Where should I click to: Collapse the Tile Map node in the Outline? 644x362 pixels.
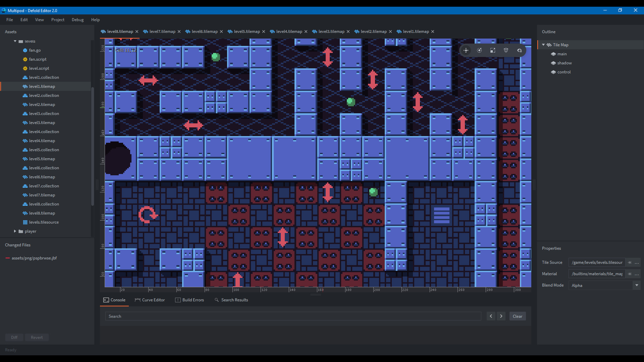click(544, 45)
